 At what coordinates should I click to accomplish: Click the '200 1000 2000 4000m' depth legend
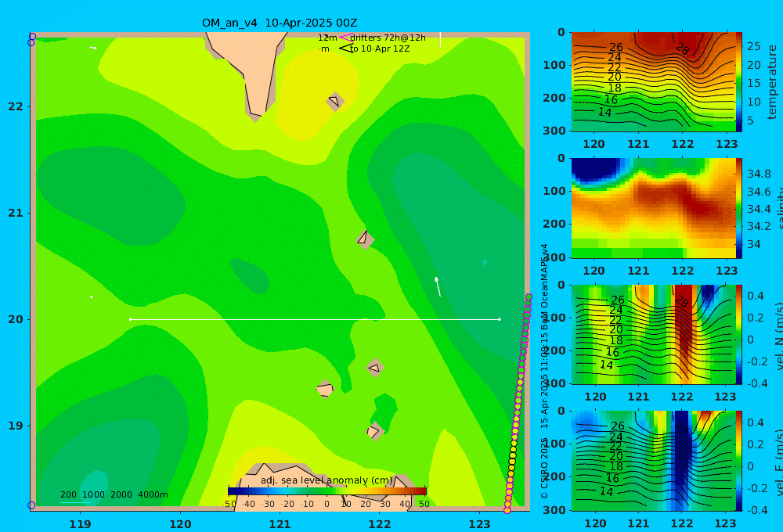114,494
